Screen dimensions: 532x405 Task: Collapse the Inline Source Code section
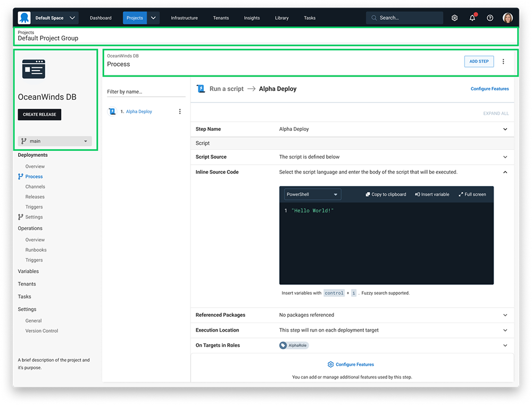(x=504, y=172)
